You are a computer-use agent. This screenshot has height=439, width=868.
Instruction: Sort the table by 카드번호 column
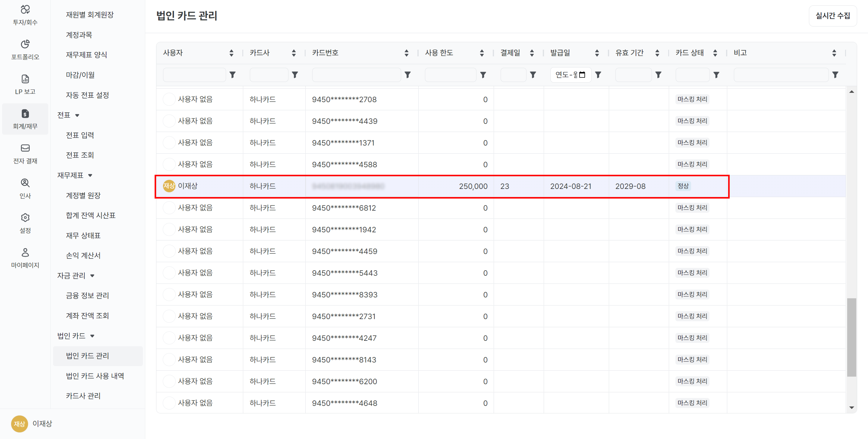[406, 53]
